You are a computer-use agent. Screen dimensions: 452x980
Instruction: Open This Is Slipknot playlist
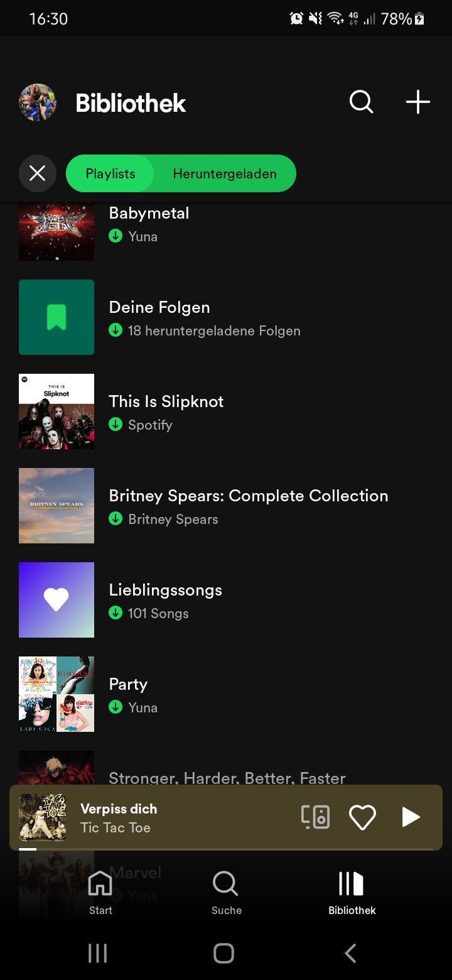coord(166,411)
